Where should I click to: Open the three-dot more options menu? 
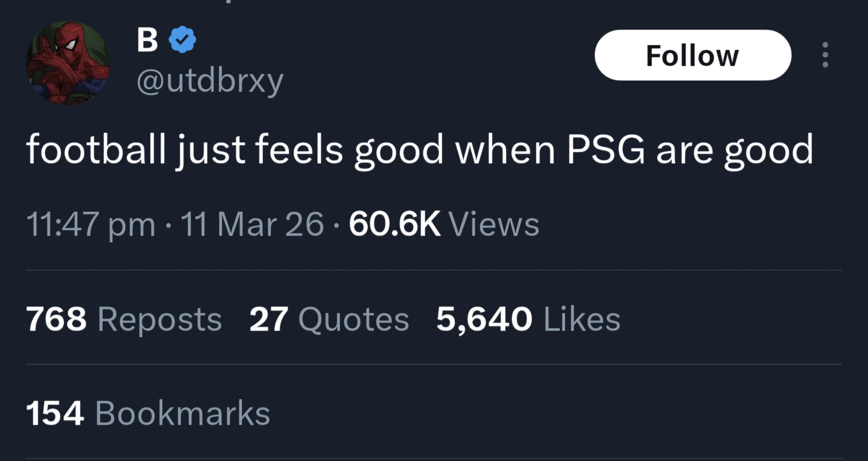pos(825,55)
